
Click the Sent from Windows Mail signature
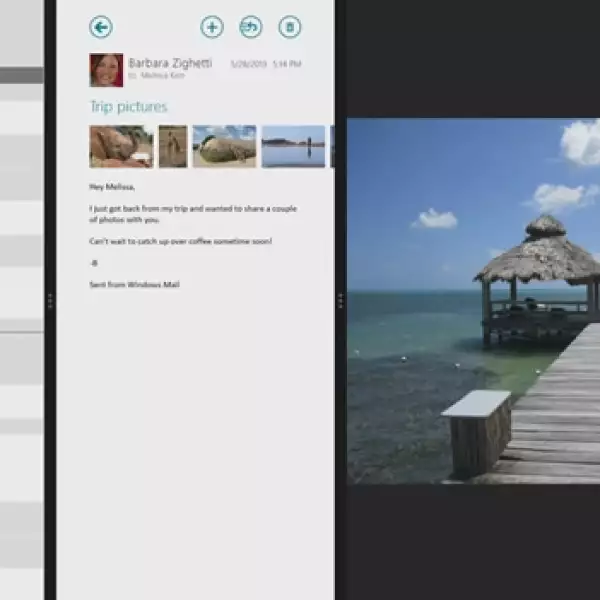pyautogui.click(x=134, y=285)
